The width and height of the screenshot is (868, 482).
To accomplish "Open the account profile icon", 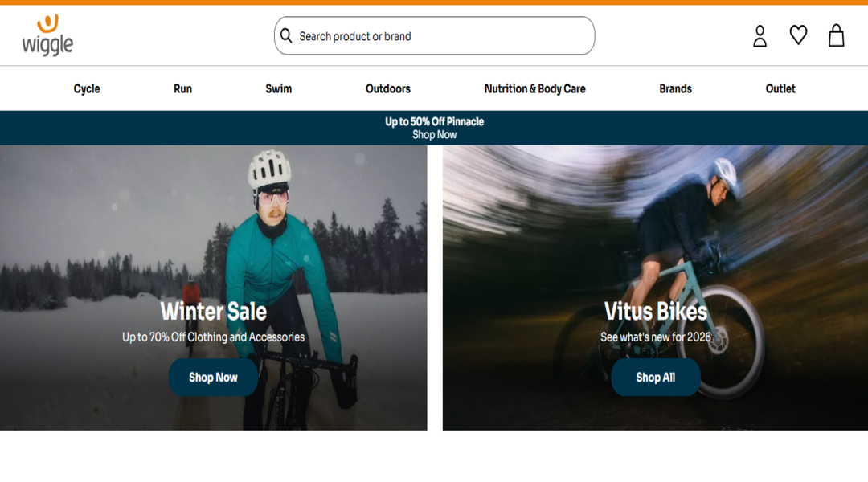I will pyautogui.click(x=759, y=36).
